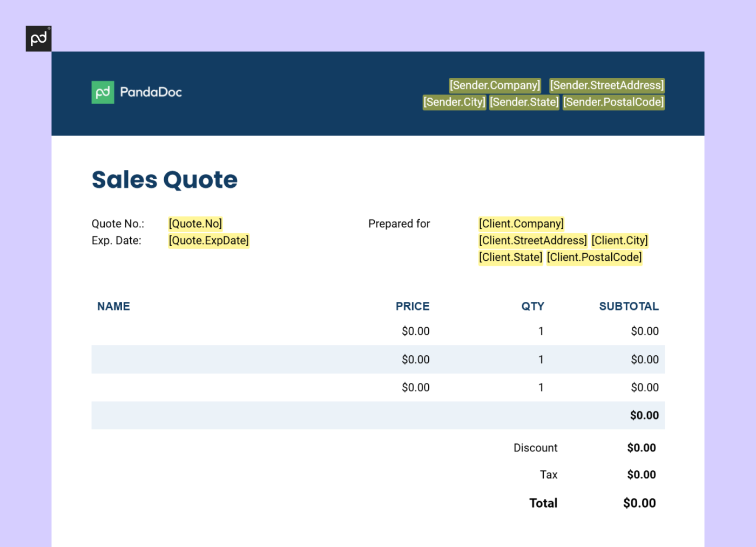Viewport: 756px width, 547px height.
Task: Click the PandaDoc logo in the header
Action: tap(136, 92)
